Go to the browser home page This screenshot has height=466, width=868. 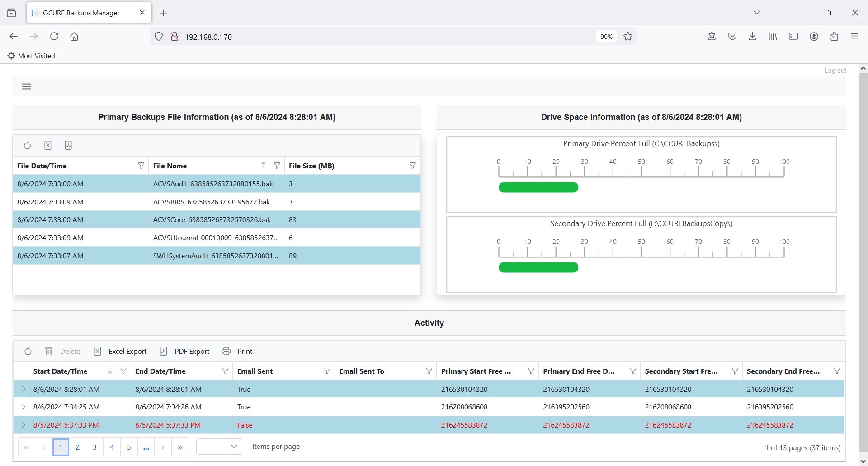75,37
